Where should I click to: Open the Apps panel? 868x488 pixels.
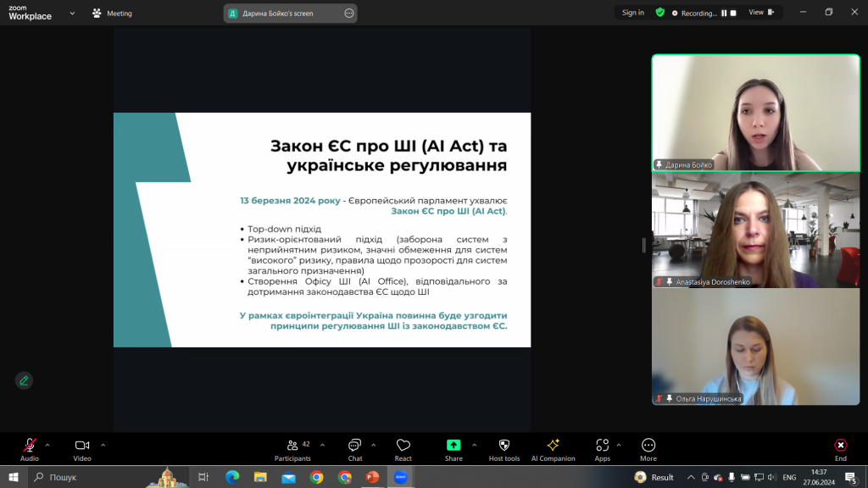(603, 450)
